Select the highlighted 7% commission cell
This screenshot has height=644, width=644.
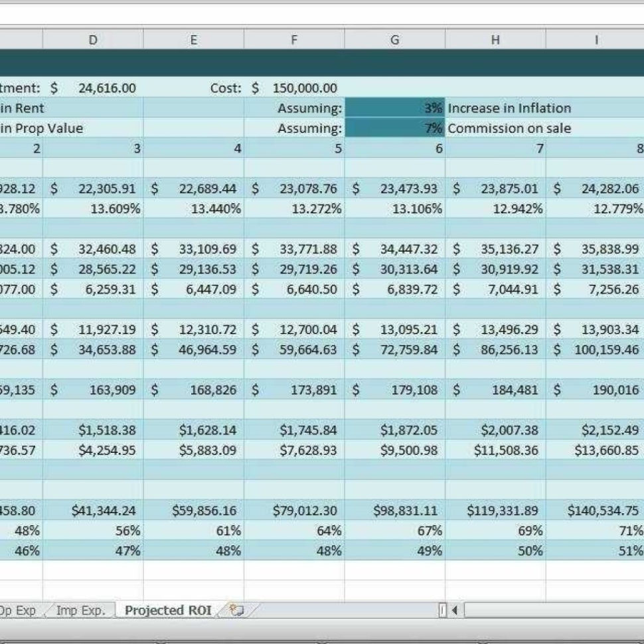coord(395,127)
